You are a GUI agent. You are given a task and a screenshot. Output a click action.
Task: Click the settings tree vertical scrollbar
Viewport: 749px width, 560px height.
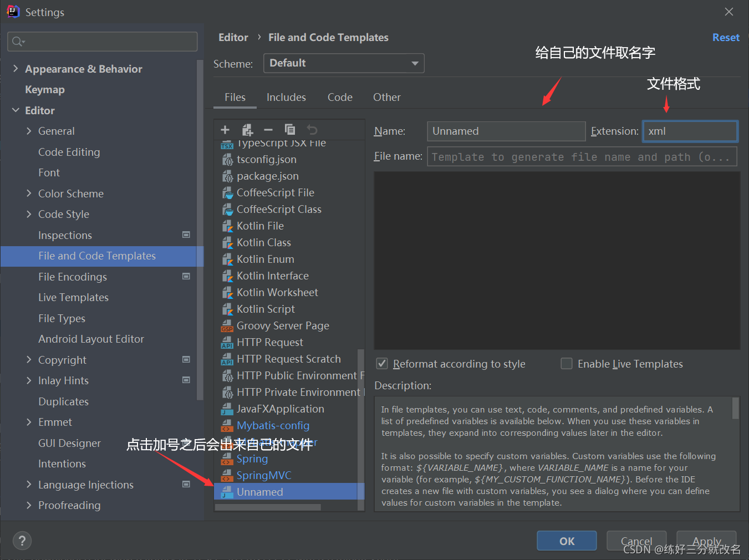200,230
